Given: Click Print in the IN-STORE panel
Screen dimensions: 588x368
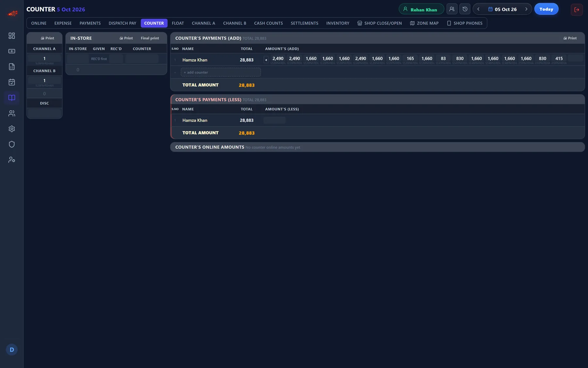Looking at the screenshot, I should point(126,38).
